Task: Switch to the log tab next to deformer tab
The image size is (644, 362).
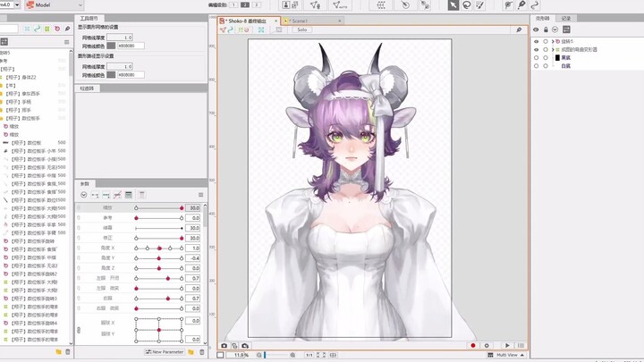Action: (566, 19)
